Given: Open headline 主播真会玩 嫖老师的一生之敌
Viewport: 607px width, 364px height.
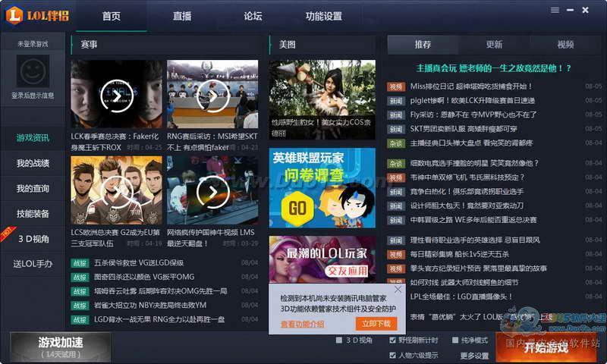Looking at the screenshot, I should point(494,68).
